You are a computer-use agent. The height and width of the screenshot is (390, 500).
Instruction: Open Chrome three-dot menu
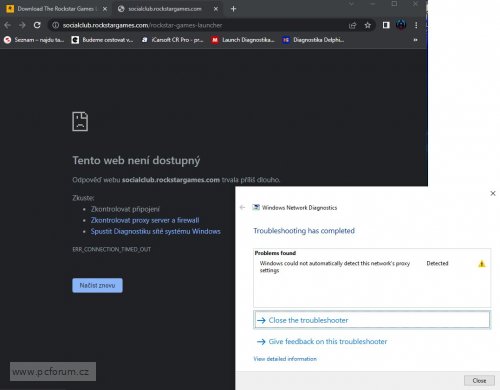[416, 25]
